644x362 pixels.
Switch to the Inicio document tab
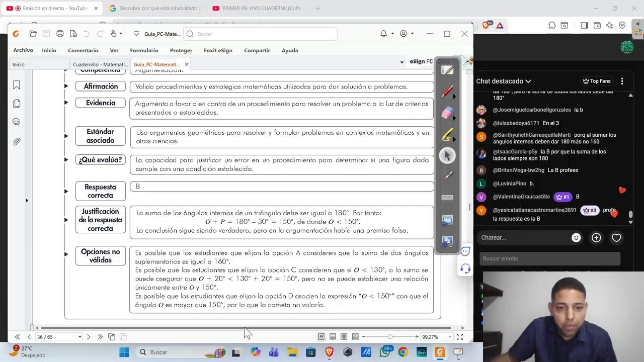[x=19, y=64]
